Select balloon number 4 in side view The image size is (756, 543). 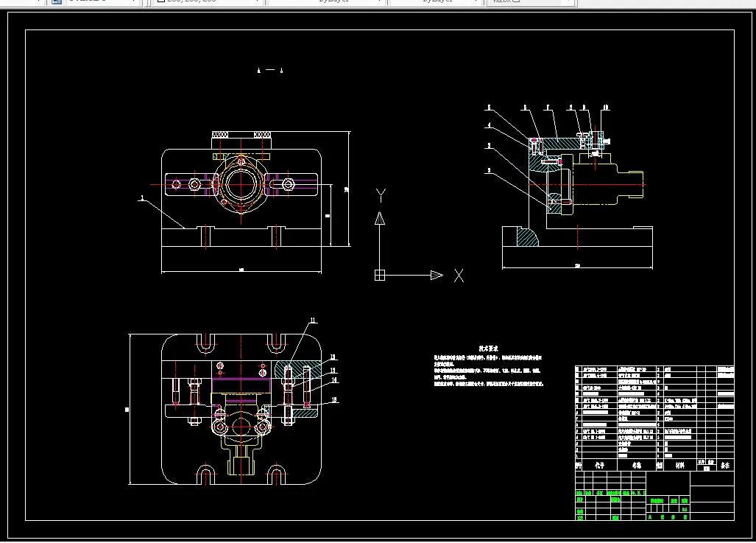(x=489, y=125)
